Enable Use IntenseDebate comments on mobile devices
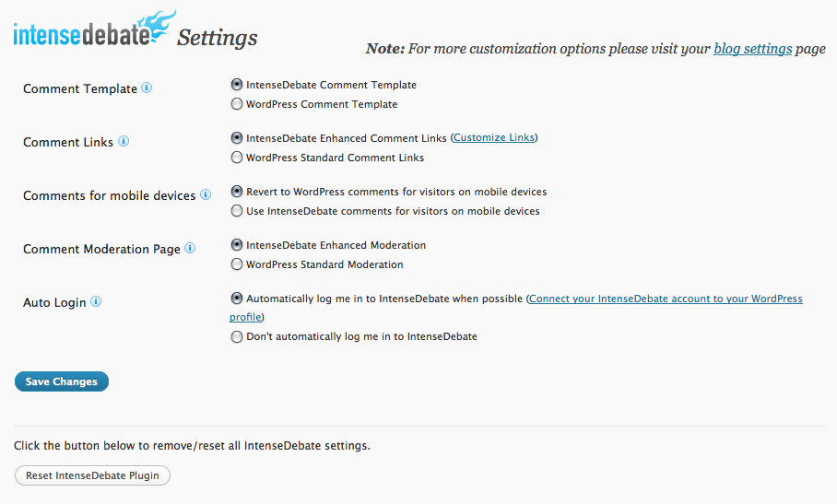Image resolution: width=837 pixels, height=504 pixels. [237, 211]
